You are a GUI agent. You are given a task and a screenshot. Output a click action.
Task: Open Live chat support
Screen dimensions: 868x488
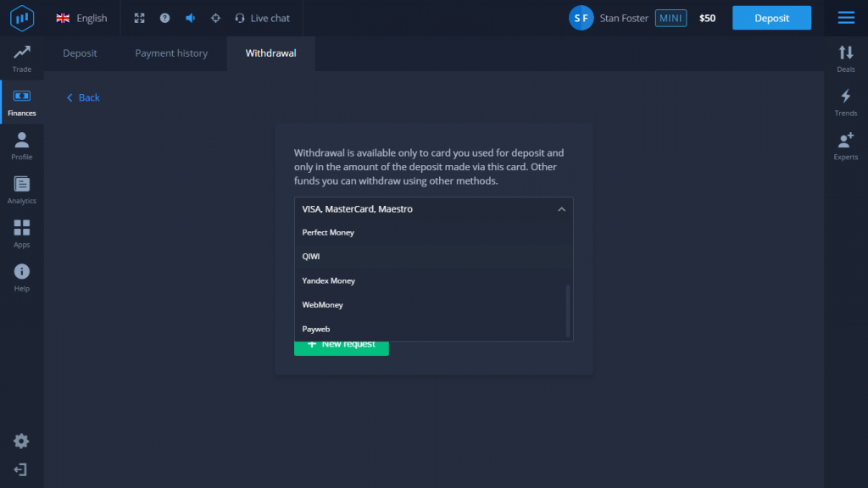[263, 19]
